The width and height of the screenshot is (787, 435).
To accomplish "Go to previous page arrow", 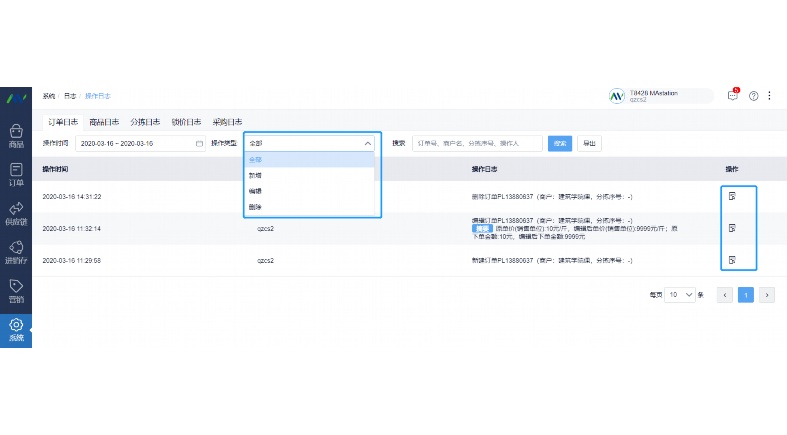I will click(725, 295).
